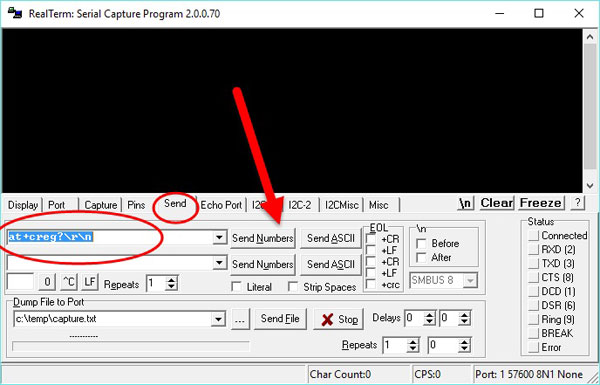Clear the terminal with Clear button
Viewport: 600px width, 385px height.
(497, 203)
